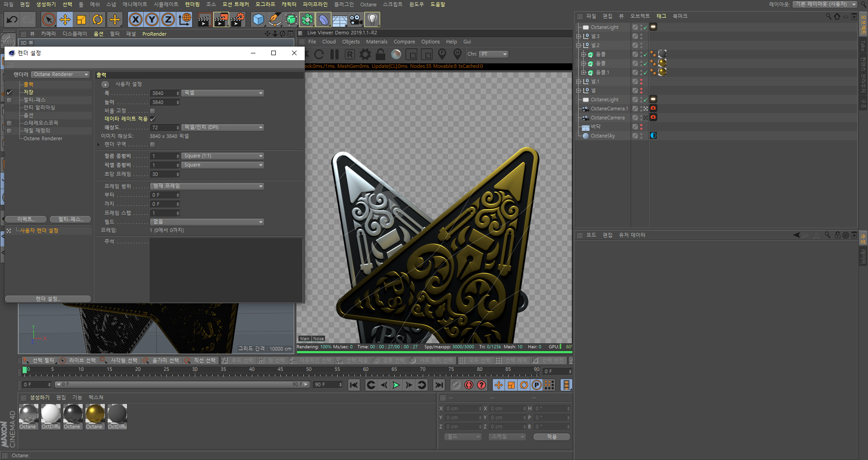The width and height of the screenshot is (868, 460).
Task: Open the Octane menu in menu bar
Action: 368,5
